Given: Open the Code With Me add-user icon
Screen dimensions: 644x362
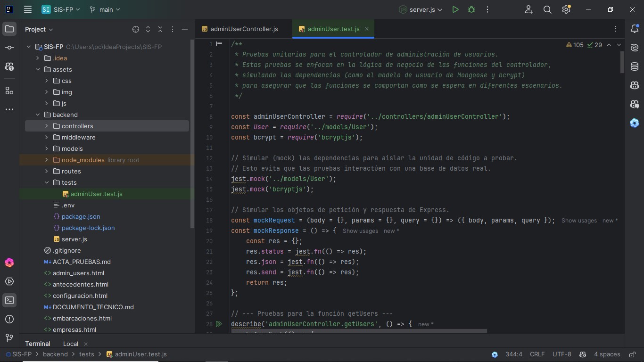Looking at the screenshot, I should pyautogui.click(x=529, y=9).
